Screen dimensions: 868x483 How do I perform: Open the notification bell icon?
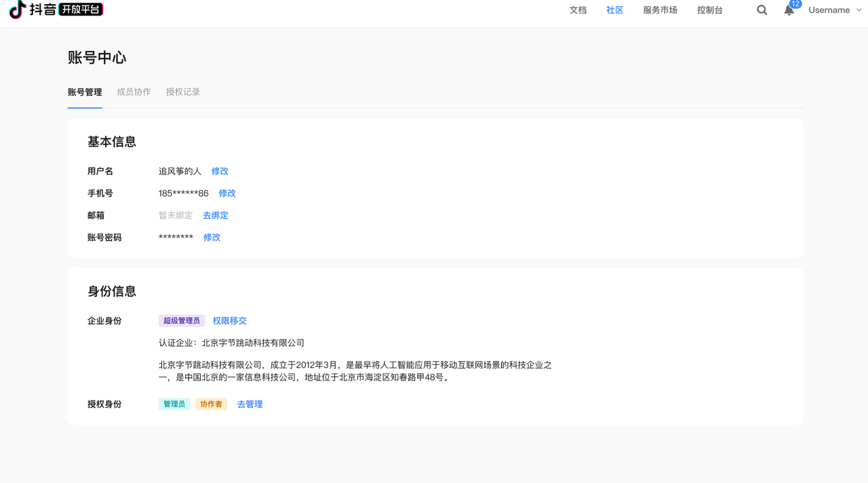789,11
